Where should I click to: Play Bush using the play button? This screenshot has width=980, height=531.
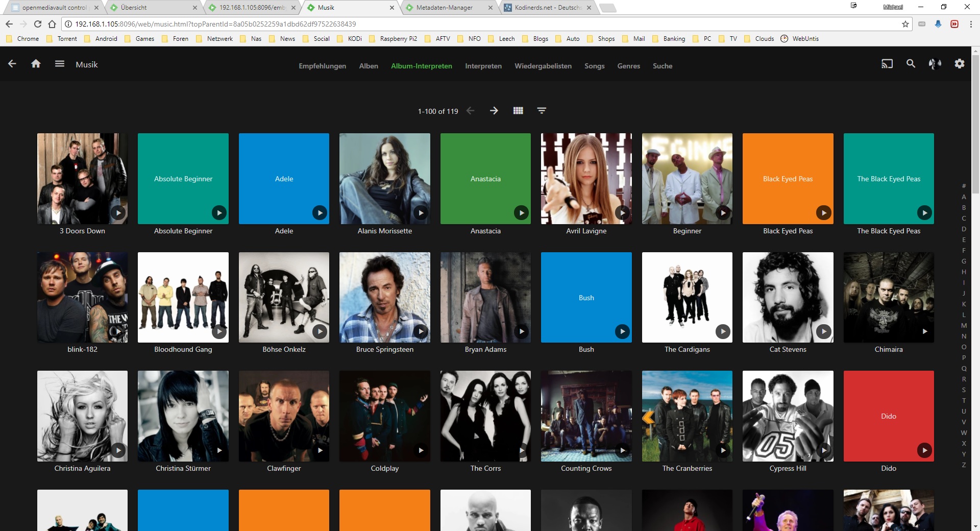point(622,331)
